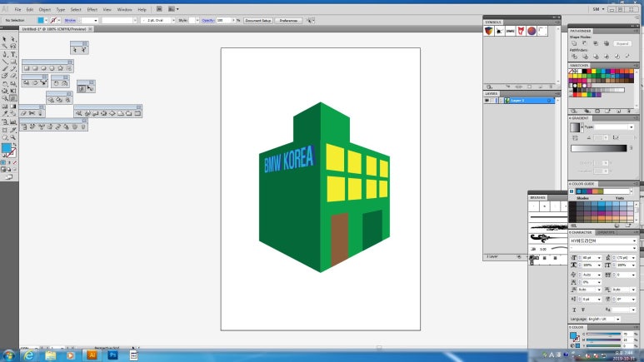
Task: Open Internet Explorer from the taskbar
Action: (x=29, y=355)
